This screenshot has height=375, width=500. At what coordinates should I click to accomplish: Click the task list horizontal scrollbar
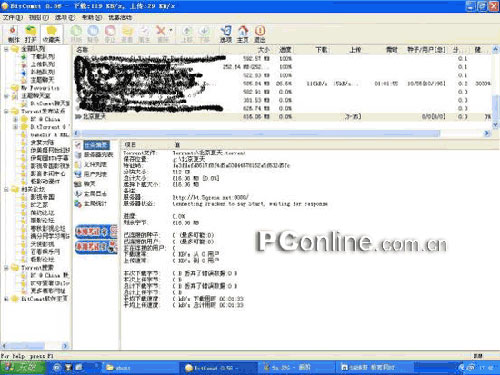[282, 133]
